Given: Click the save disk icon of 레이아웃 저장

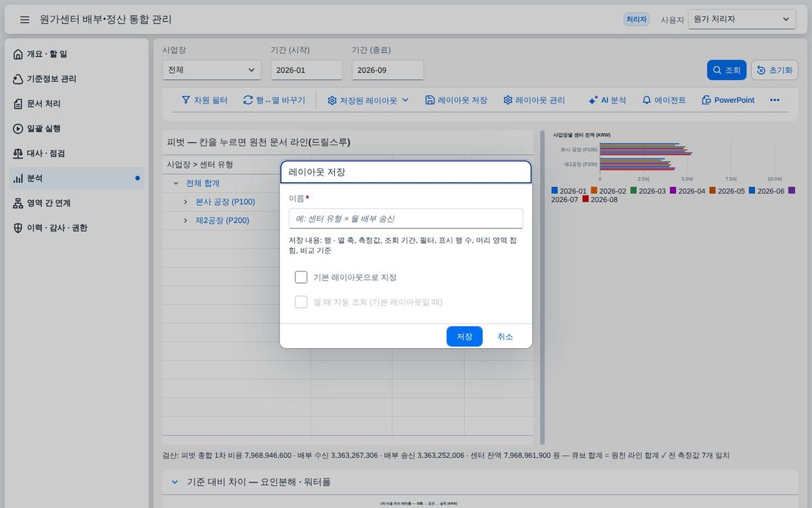Looking at the screenshot, I should pos(430,100).
